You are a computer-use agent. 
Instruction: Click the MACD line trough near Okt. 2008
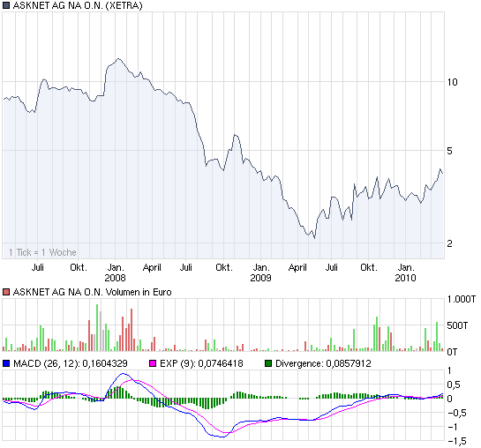pyautogui.click(x=222, y=437)
